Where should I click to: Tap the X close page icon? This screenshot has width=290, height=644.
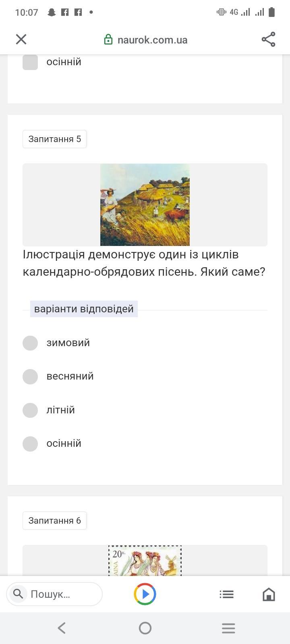point(21,39)
